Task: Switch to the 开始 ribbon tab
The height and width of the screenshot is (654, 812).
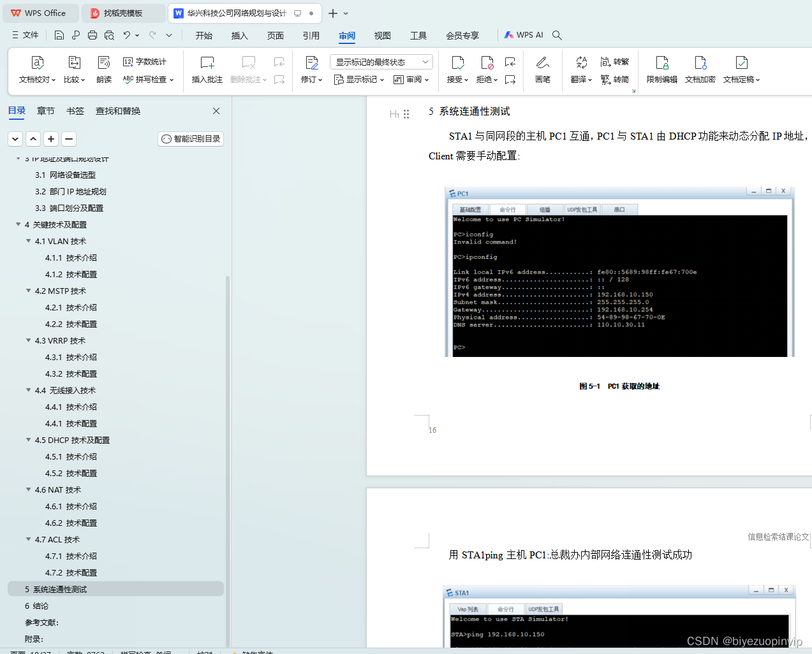Action: point(204,36)
